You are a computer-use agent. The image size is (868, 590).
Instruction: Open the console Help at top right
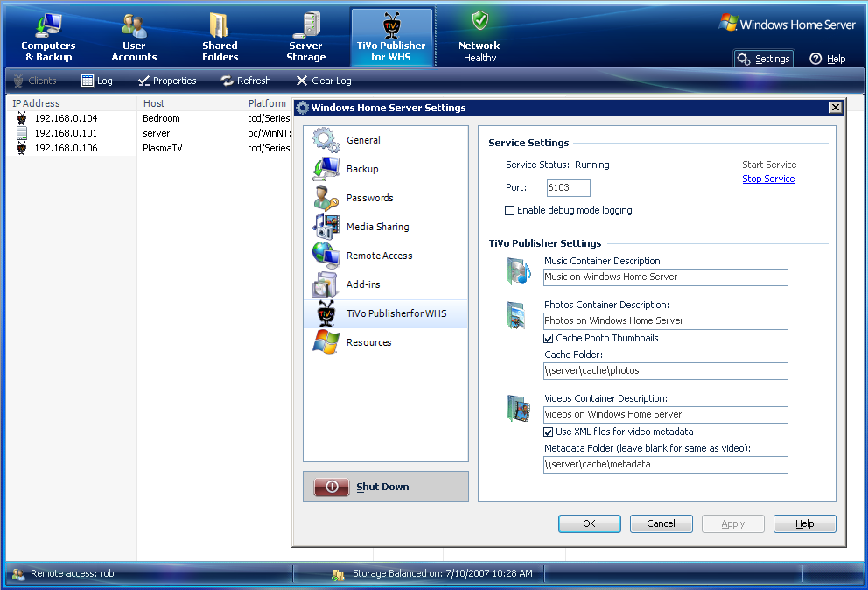[x=828, y=59]
